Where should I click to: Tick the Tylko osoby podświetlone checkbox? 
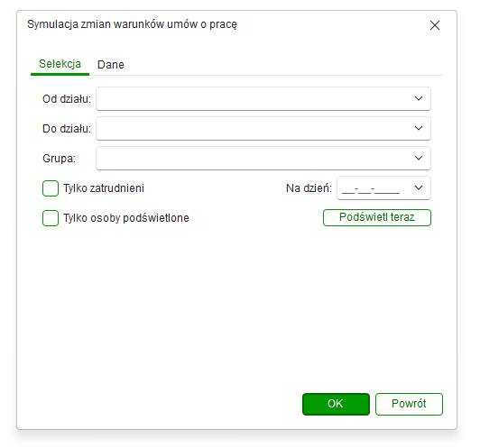pos(51,218)
